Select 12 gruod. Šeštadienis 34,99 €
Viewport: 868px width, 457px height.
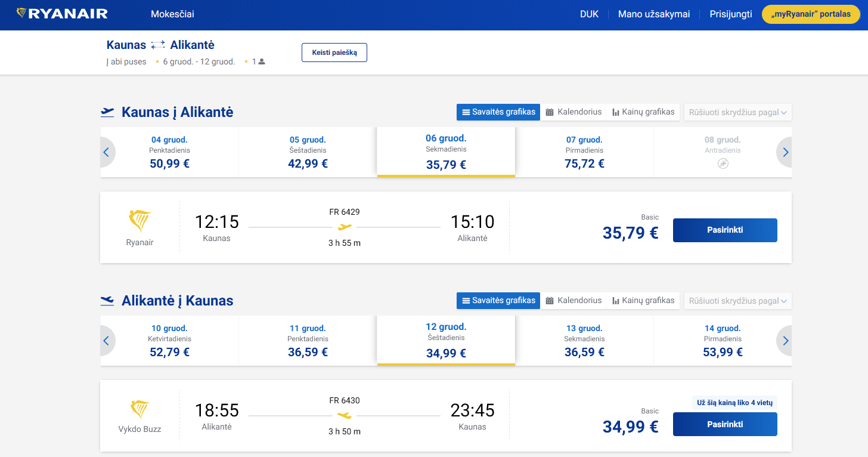[446, 341]
